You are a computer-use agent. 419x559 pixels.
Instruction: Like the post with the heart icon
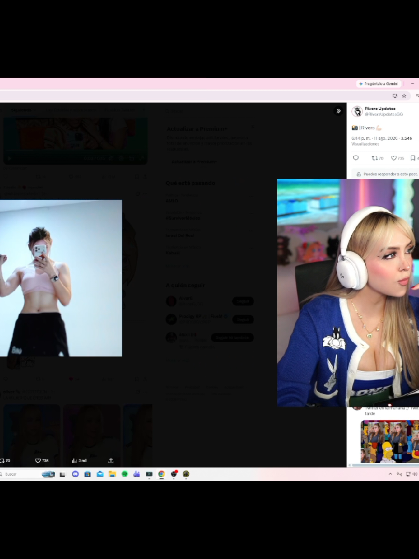394,158
